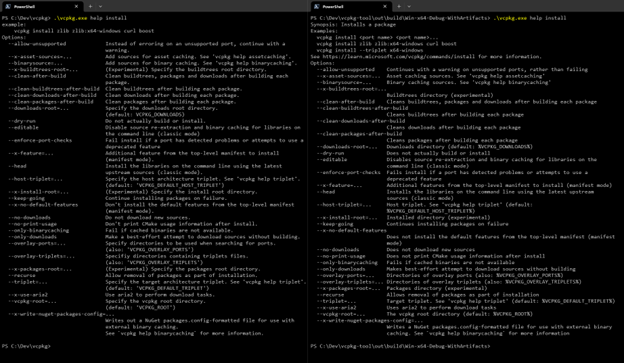Click '--editable' in the C:\Dev\vcpkg terminal
Screen dimensions: 624x363
[x=23, y=127]
